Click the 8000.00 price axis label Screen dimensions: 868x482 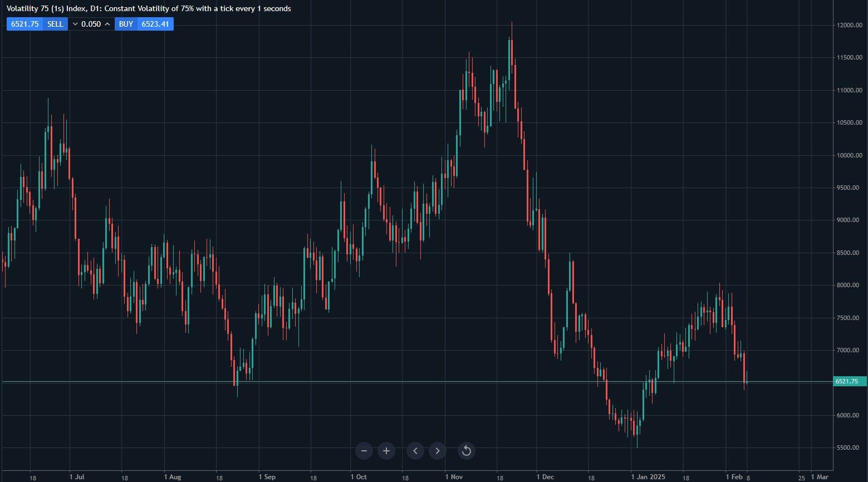(849, 285)
